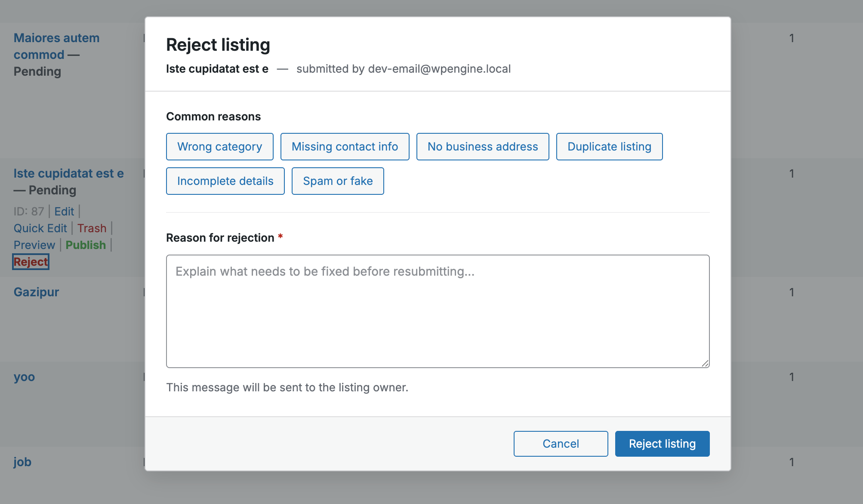Publish the pending listing

pos(86,245)
